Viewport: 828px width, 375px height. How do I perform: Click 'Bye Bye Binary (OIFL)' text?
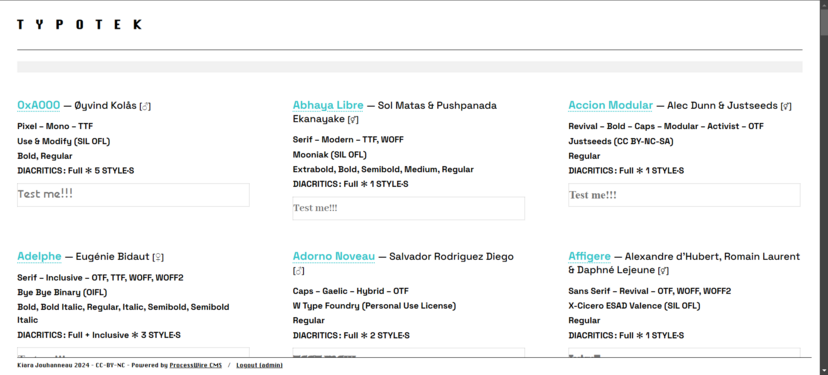[x=62, y=292]
